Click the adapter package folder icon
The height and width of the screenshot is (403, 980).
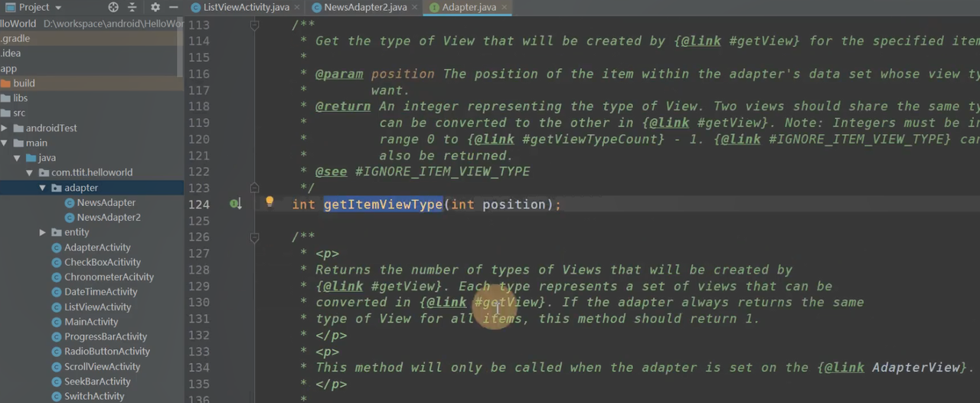57,188
